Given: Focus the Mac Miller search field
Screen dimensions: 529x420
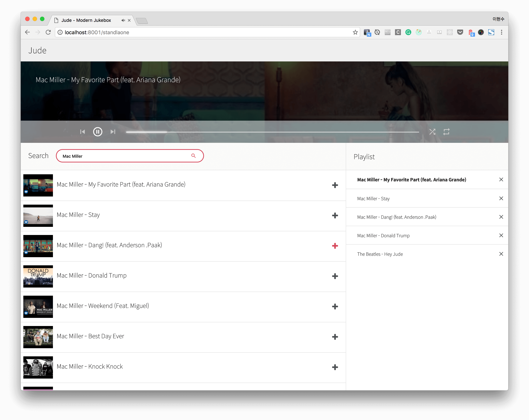Looking at the screenshot, I should click(x=123, y=156).
